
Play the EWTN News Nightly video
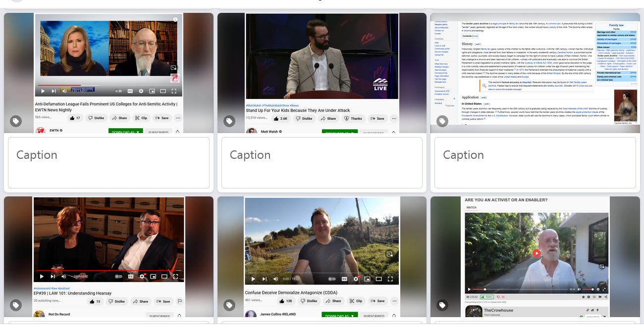click(43, 91)
